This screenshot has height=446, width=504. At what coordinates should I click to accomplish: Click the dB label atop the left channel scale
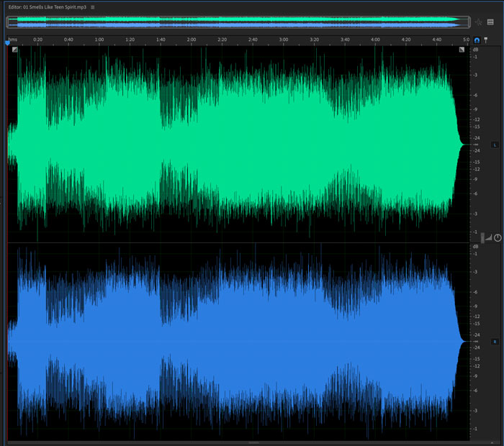pos(475,50)
